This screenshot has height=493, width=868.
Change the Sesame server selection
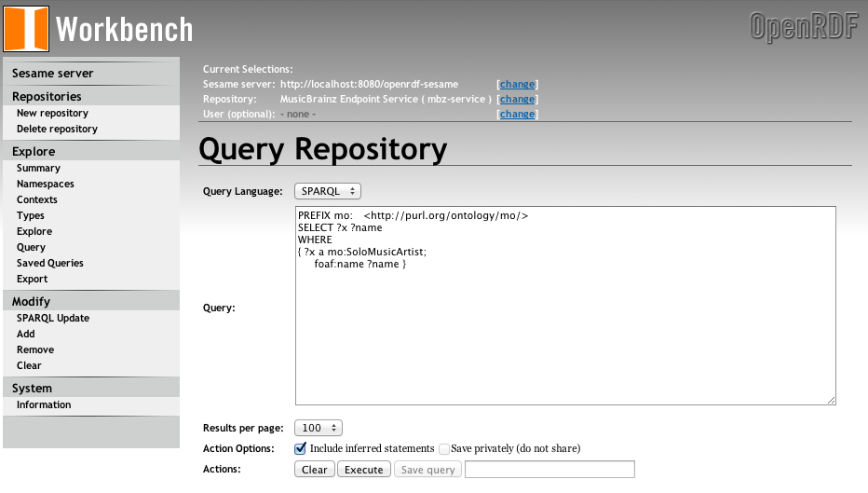pyautogui.click(x=517, y=84)
